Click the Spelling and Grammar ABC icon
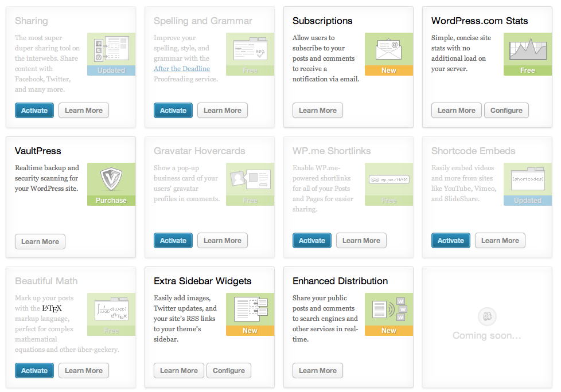Viewport: 561px width, 392px height. tap(250, 49)
